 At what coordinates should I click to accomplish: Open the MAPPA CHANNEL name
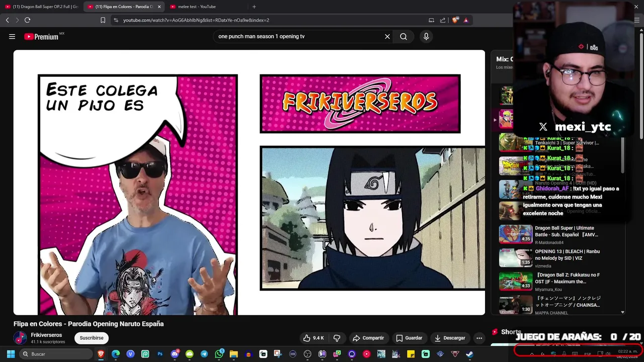(551, 313)
